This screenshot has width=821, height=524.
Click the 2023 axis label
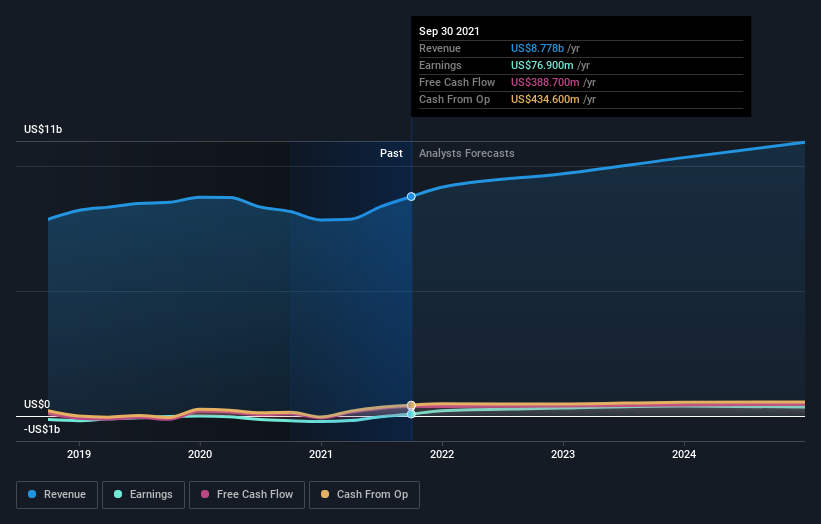point(563,454)
